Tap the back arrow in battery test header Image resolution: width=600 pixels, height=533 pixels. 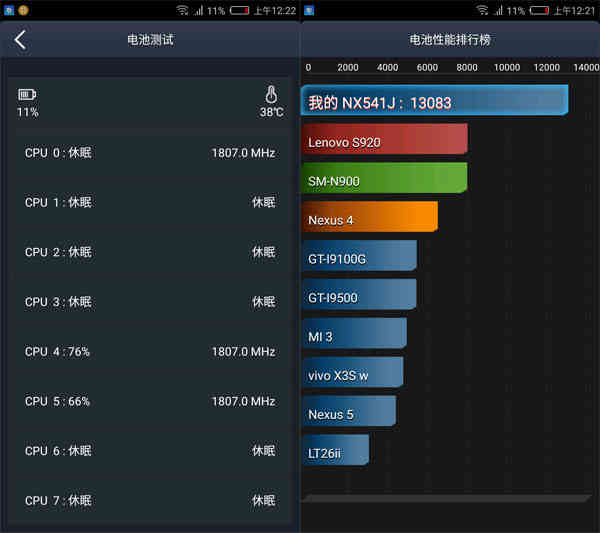pos(20,40)
